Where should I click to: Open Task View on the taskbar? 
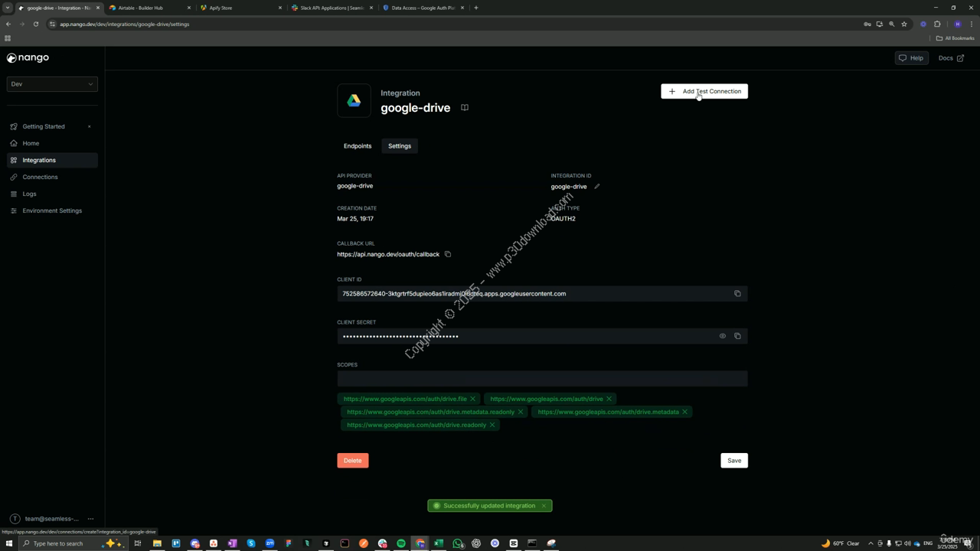click(138, 543)
